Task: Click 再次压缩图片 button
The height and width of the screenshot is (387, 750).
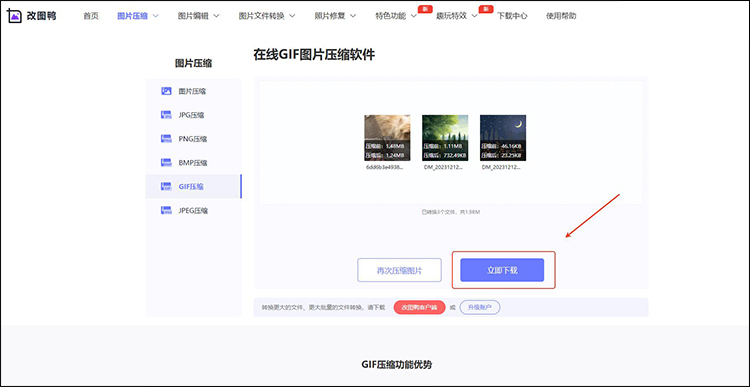Action: click(399, 270)
